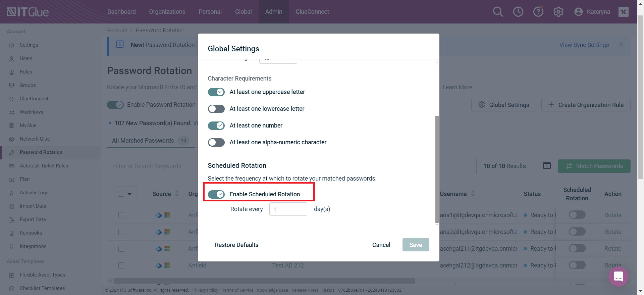Open the Learn More link

(x=457, y=87)
